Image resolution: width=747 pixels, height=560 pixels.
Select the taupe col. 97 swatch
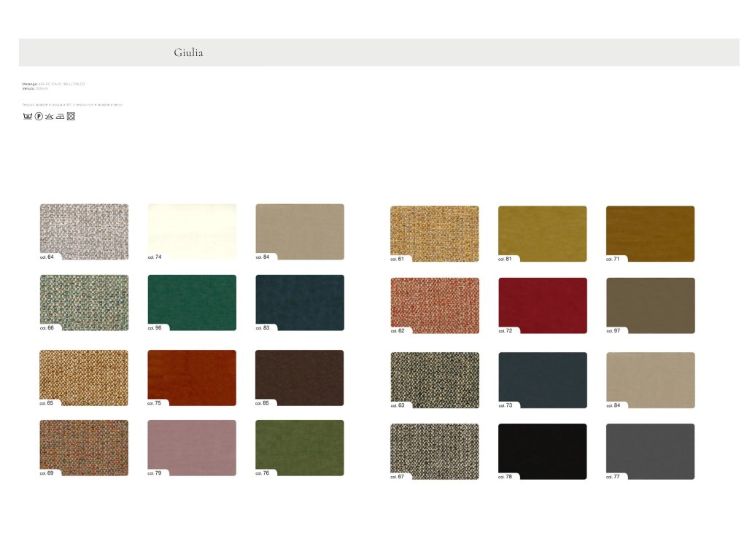650,306
